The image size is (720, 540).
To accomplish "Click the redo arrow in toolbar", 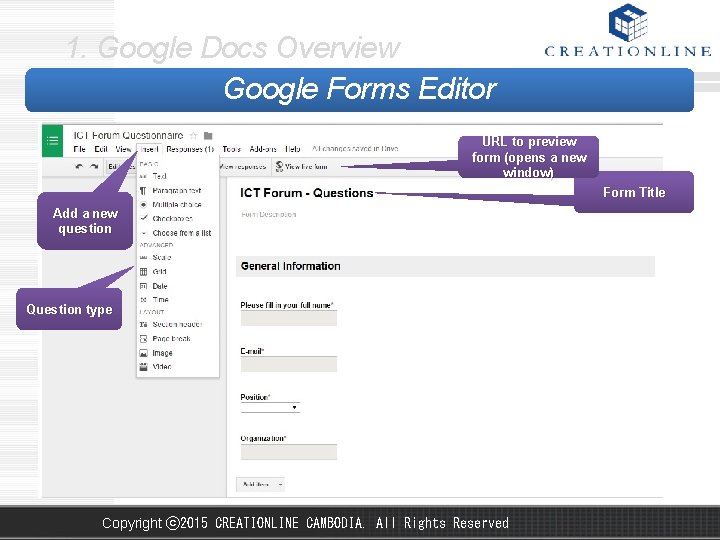I will point(94,166).
